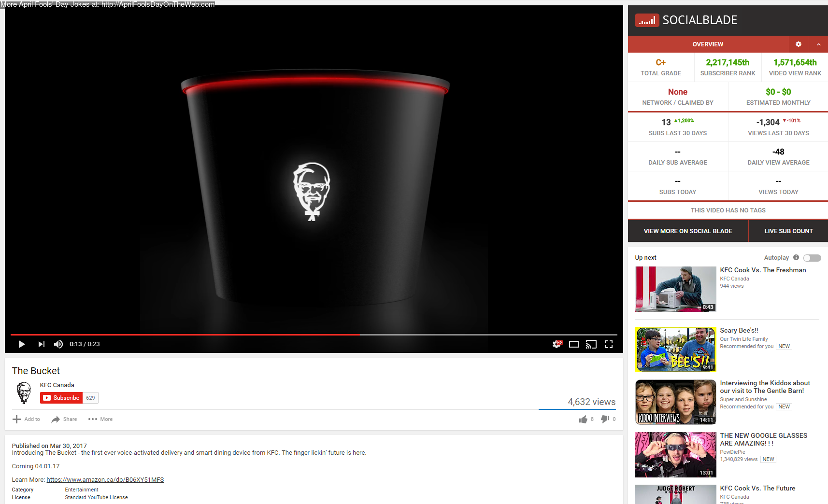Click Scary Bee's!! video title
Image resolution: width=828 pixels, height=504 pixels.
click(739, 331)
